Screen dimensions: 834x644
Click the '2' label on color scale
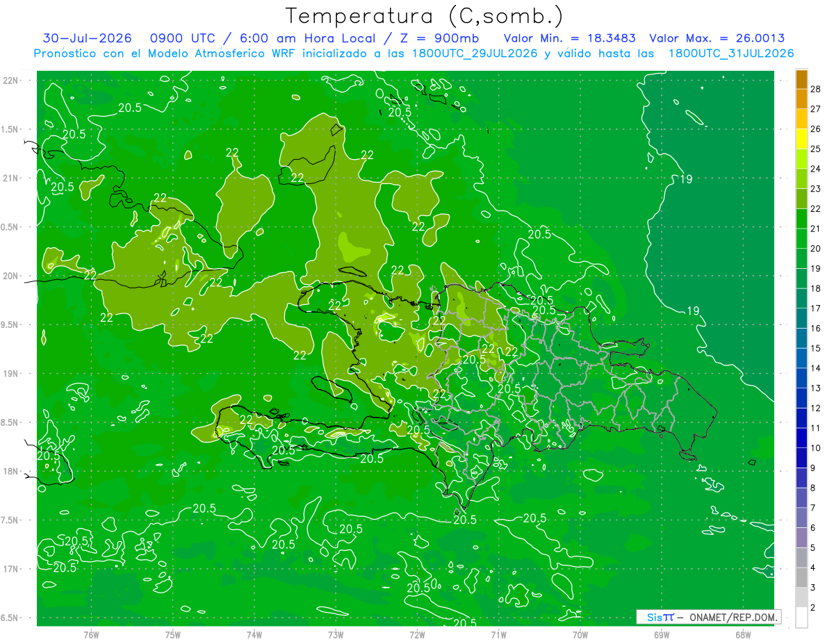pos(814,609)
